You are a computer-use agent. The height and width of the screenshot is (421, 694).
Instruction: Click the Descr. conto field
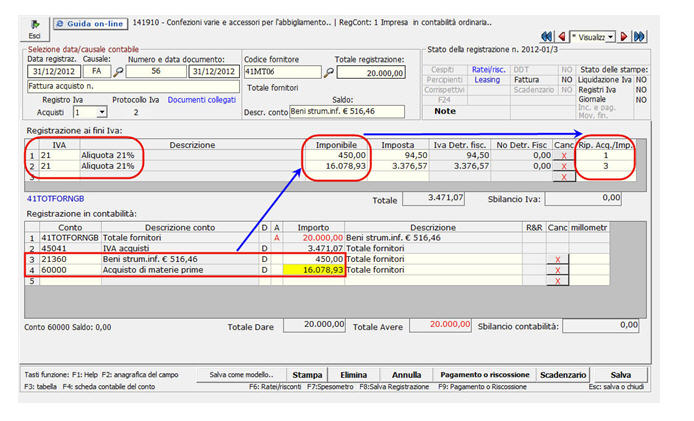(347, 112)
